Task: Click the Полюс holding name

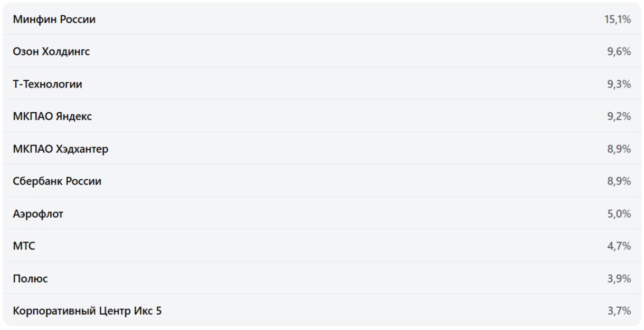Action: pyautogui.click(x=30, y=279)
